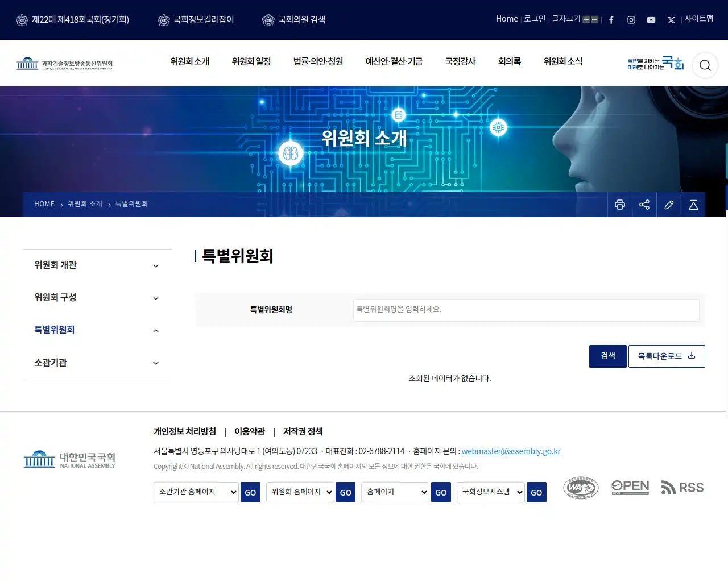Click the emblem icon beside 국회의원 검색

pos(268,20)
